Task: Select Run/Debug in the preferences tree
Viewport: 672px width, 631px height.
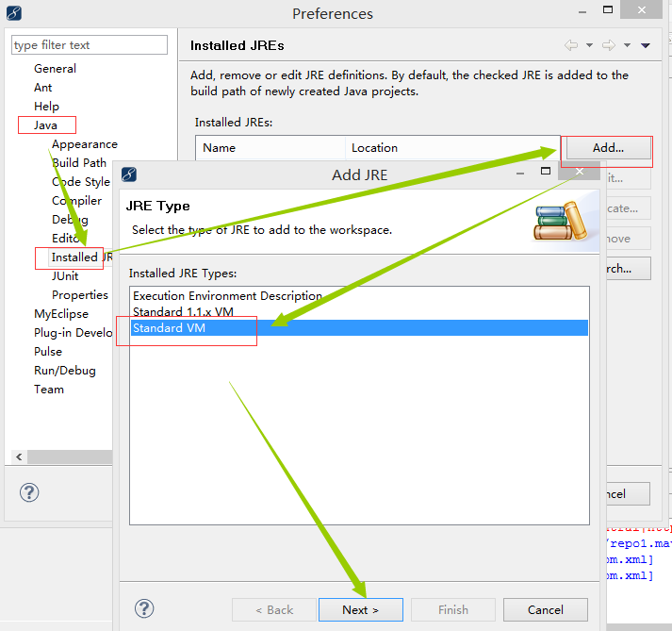Action: [x=65, y=371]
